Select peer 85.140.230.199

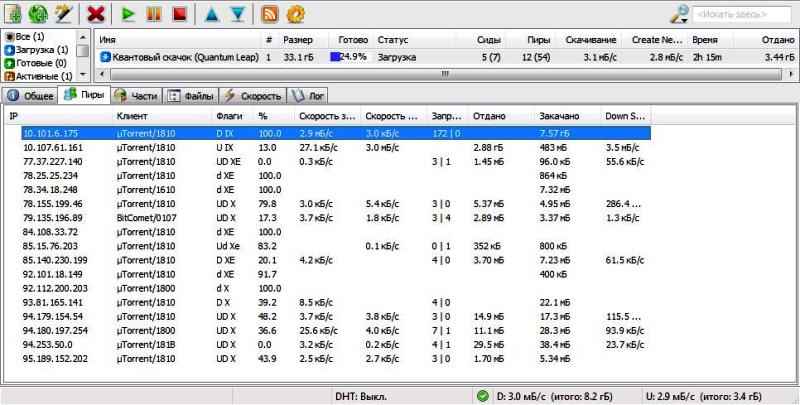336,260
